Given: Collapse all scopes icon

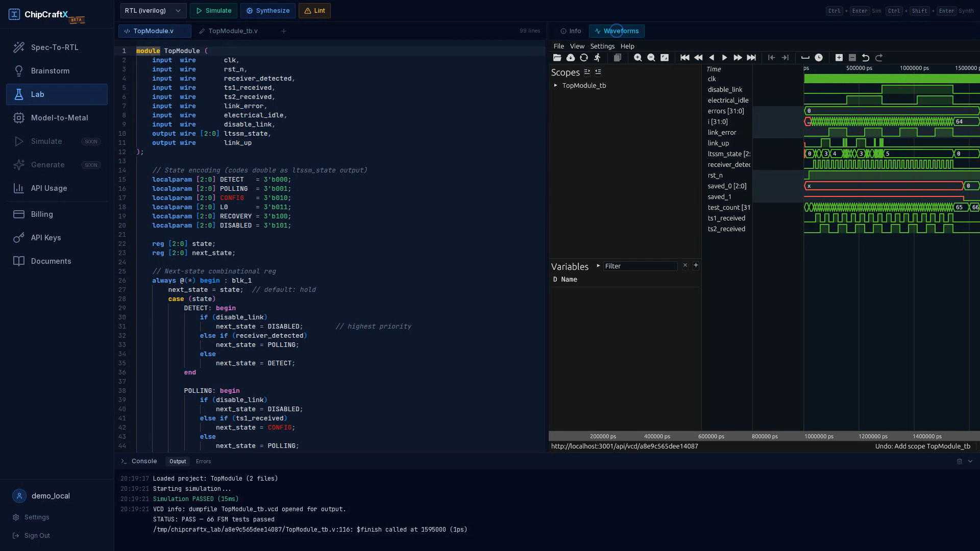Looking at the screenshot, I should [x=598, y=72].
